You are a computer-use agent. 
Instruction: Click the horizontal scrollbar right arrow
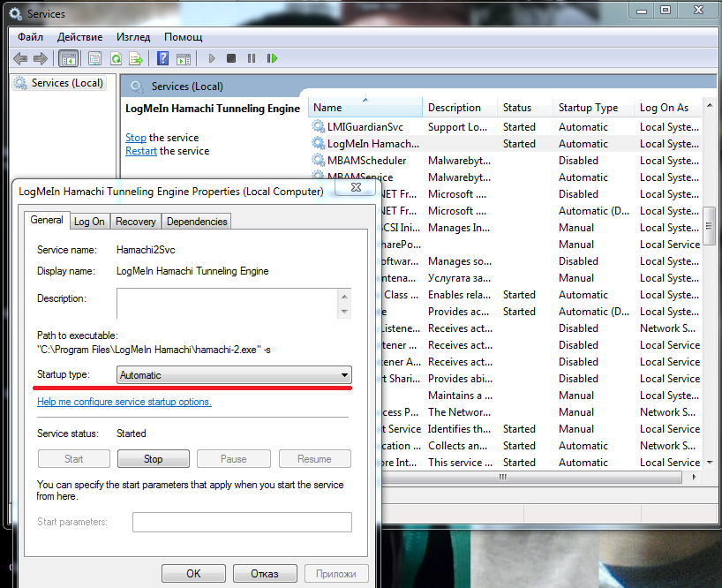coord(695,477)
